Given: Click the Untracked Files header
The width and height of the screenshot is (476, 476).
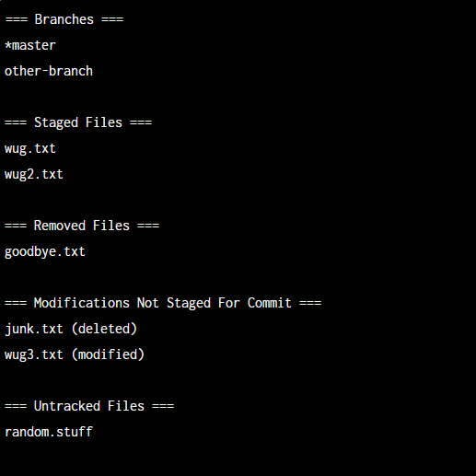Looking at the screenshot, I should tap(89, 406).
